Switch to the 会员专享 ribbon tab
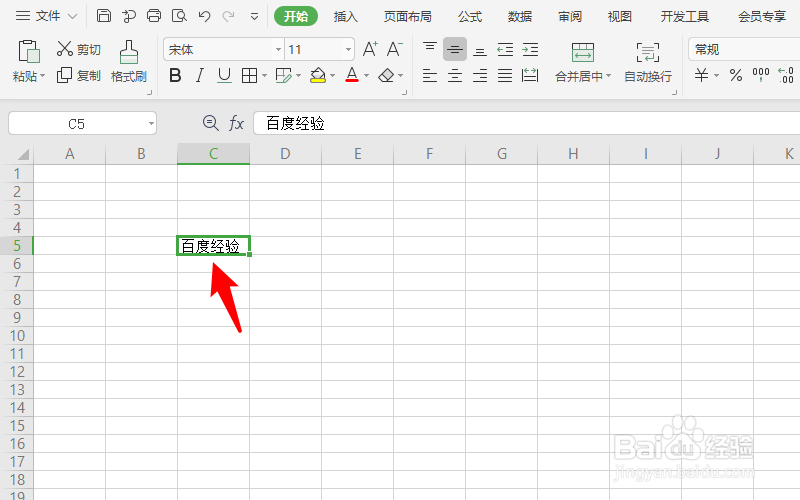This screenshot has width=800, height=500. [x=762, y=16]
